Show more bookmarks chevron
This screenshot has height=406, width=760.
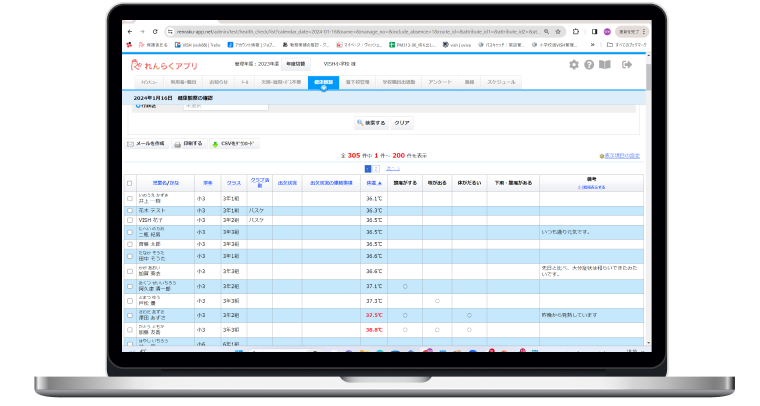point(592,45)
